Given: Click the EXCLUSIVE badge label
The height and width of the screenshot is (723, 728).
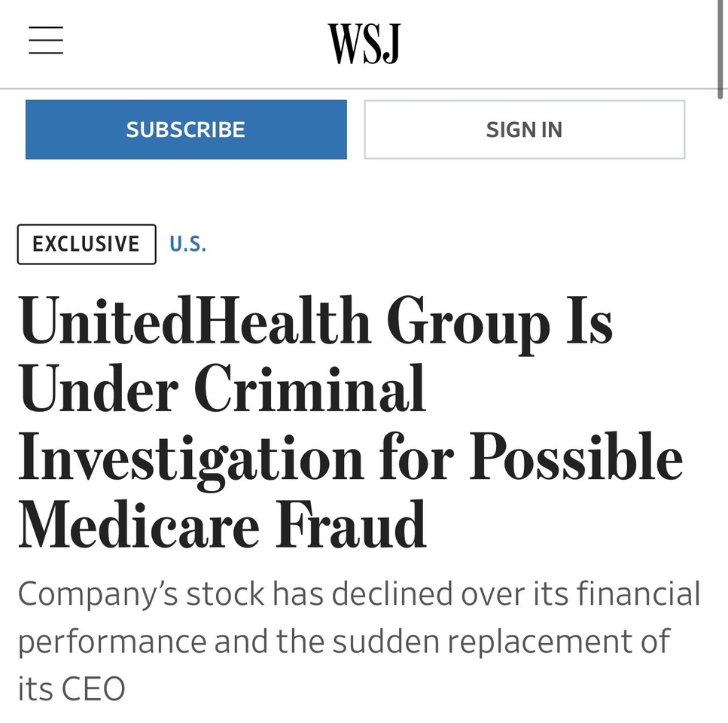Looking at the screenshot, I should [x=87, y=244].
